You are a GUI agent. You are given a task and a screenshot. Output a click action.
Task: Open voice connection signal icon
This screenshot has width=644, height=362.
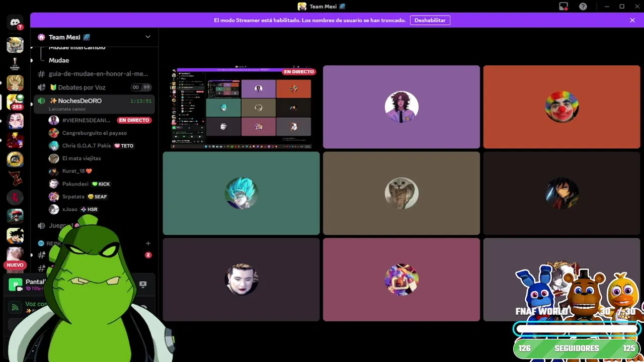coord(15,307)
